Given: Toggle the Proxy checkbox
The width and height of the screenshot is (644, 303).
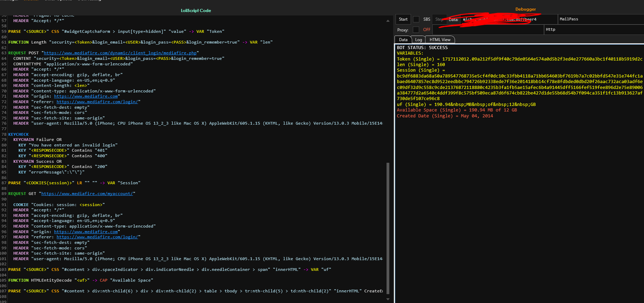Looking at the screenshot, I should click(x=416, y=30).
